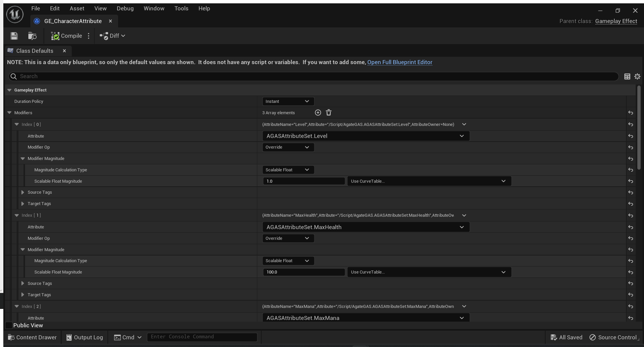Select the GE_CharacterAttribute tab
The width and height of the screenshot is (644, 347).
coord(73,21)
